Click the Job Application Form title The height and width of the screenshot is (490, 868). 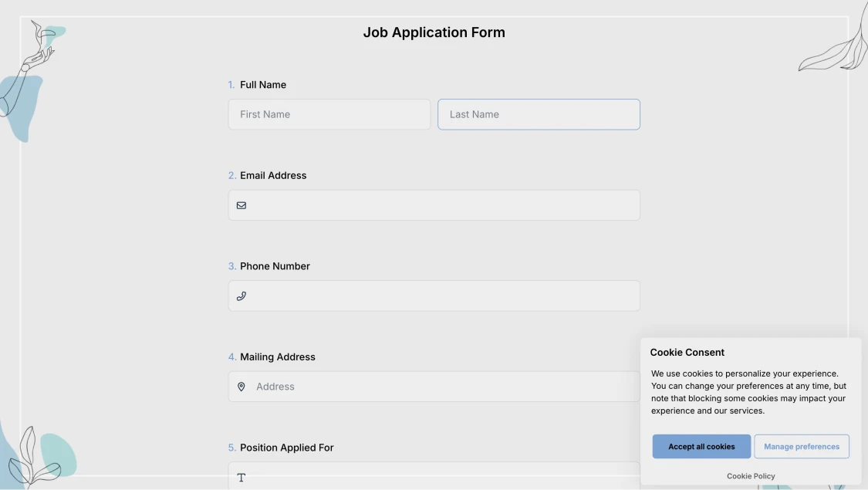pos(434,32)
